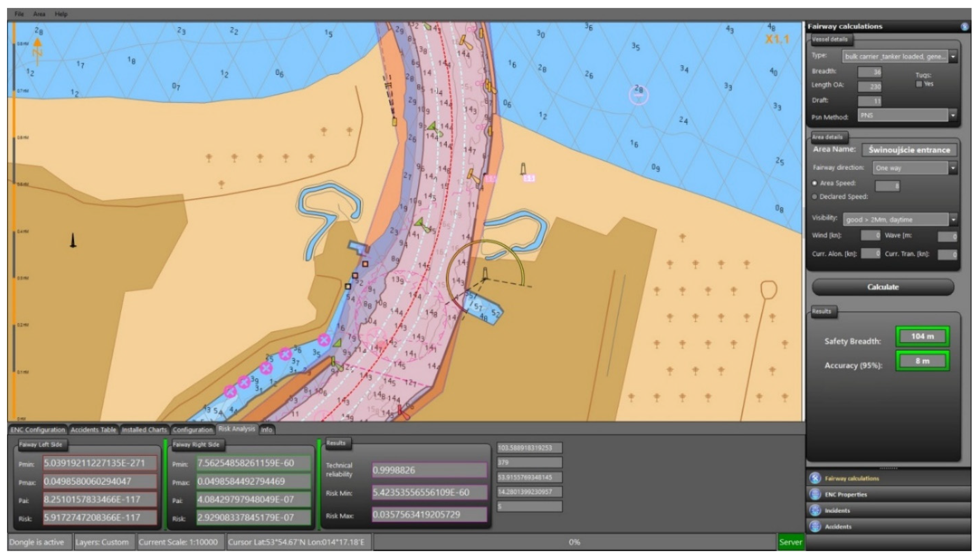The width and height of the screenshot is (980, 559).
Task: Expand the Psn Method dropdown
Action: 953,115
